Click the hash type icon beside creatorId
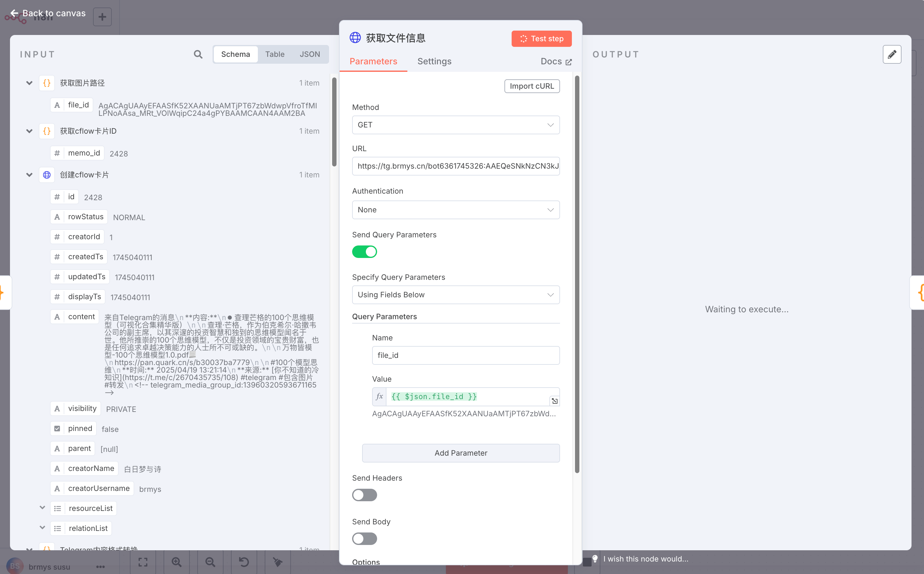924x574 pixels. coord(57,236)
